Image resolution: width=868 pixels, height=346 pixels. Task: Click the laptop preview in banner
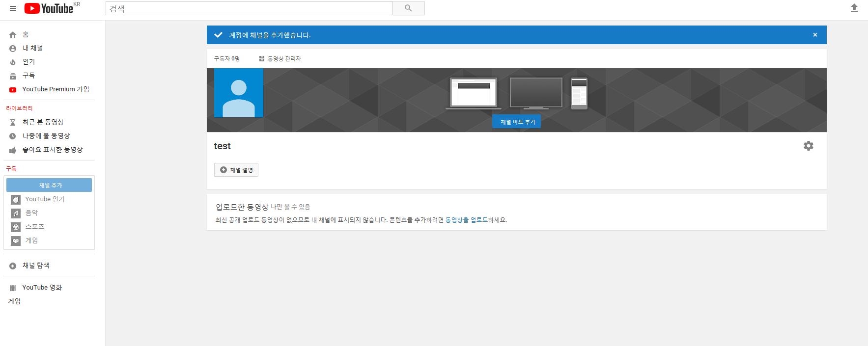(x=474, y=93)
